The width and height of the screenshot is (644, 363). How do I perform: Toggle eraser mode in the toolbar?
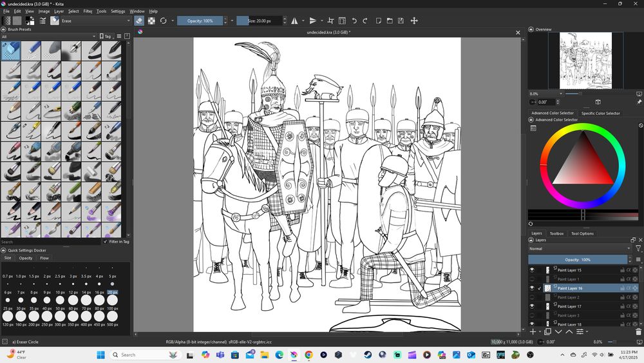tap(139, 21)
